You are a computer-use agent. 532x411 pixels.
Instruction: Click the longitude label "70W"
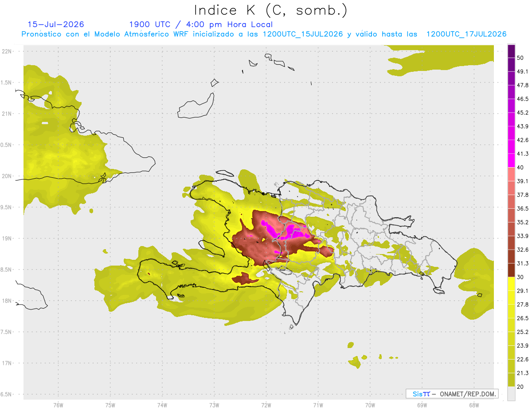[x=369, y=405]
